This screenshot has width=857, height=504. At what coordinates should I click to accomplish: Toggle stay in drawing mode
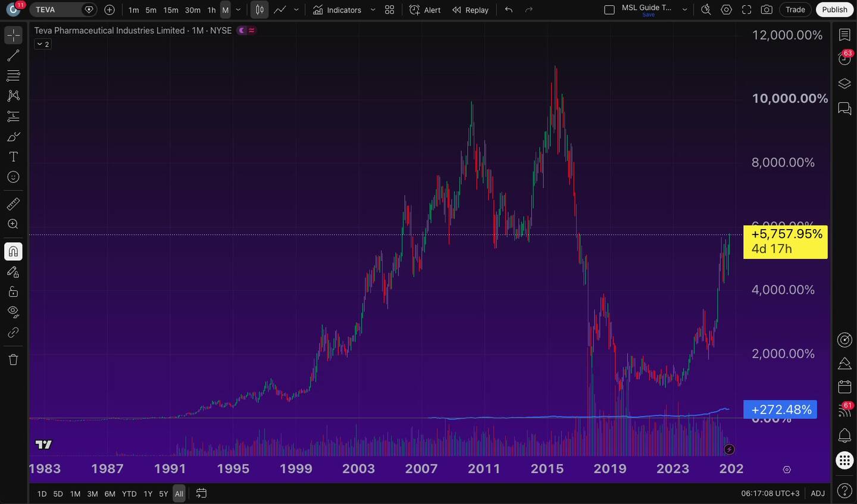(x=13, y=272)
